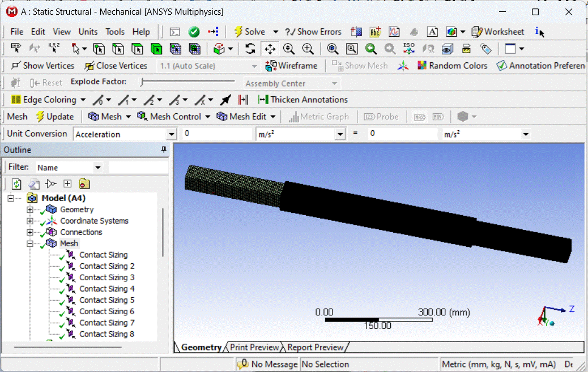
Task: Click the Solve button
Action: 249,32
